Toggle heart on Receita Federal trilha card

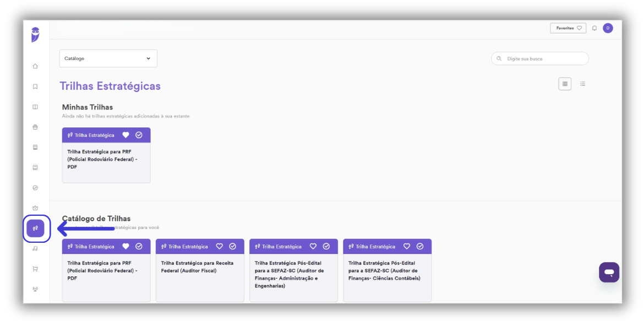219,247
